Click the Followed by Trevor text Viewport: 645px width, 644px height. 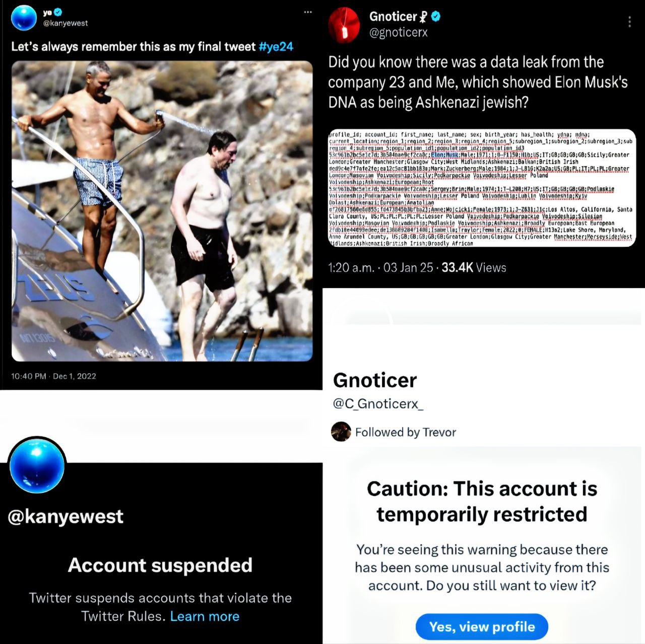pyautogui.click(x=406, y=433)
